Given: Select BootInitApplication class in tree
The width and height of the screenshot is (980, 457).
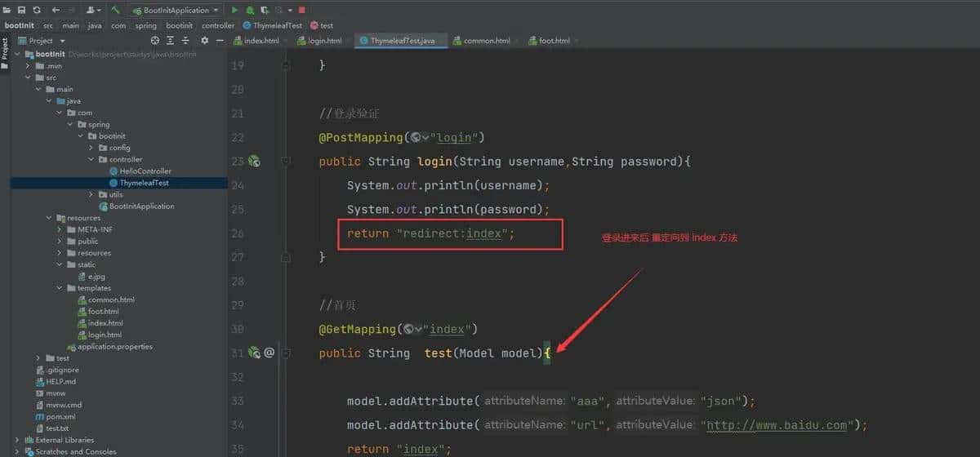Looking at the screenshot, I should (136, 206).
